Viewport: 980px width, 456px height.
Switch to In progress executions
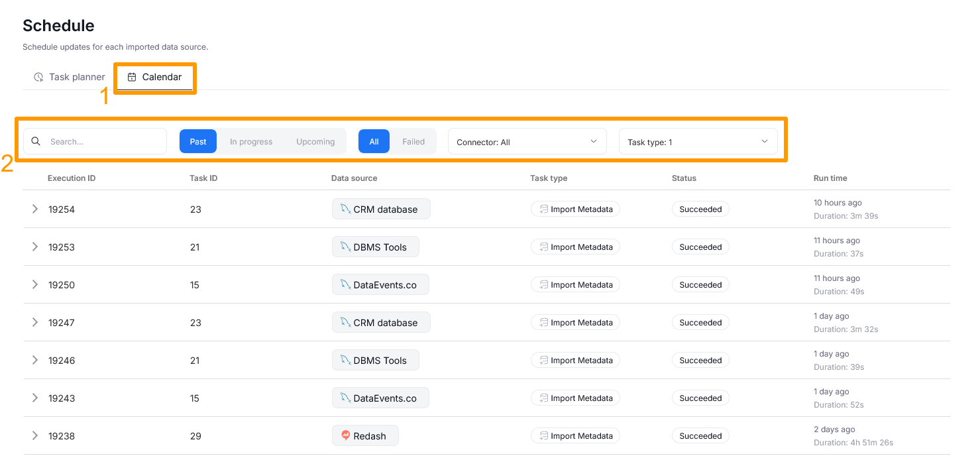pos(251,141)
